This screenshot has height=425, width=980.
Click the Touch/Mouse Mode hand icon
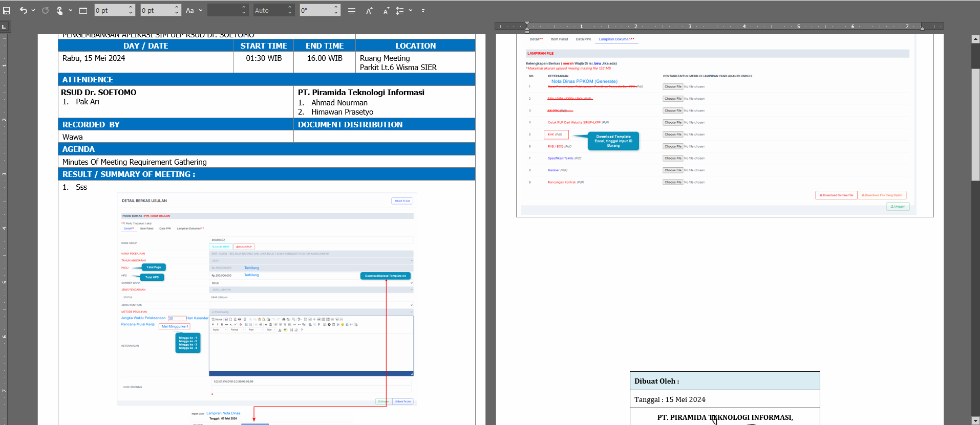pyautogui.click(x=59, y=10)
